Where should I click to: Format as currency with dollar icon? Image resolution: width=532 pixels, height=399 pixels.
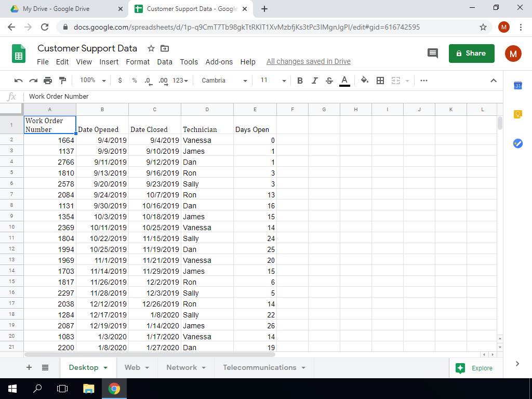[120, 81]
